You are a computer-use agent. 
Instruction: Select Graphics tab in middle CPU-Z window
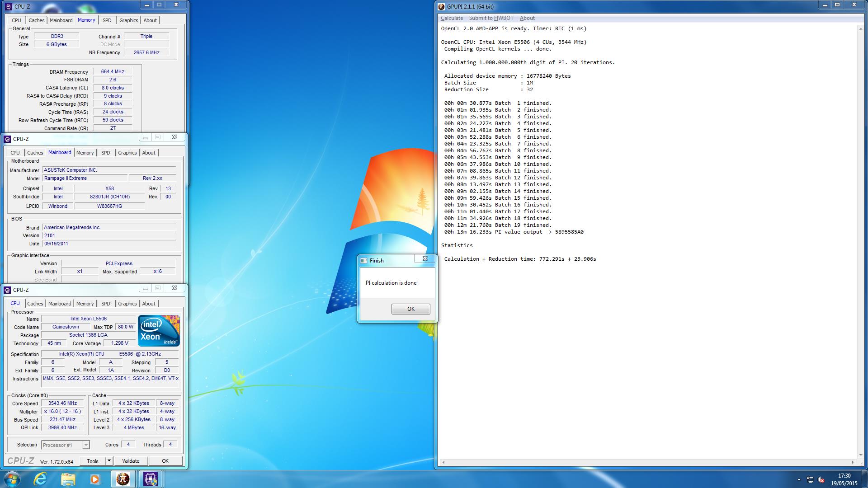(127, 153)
